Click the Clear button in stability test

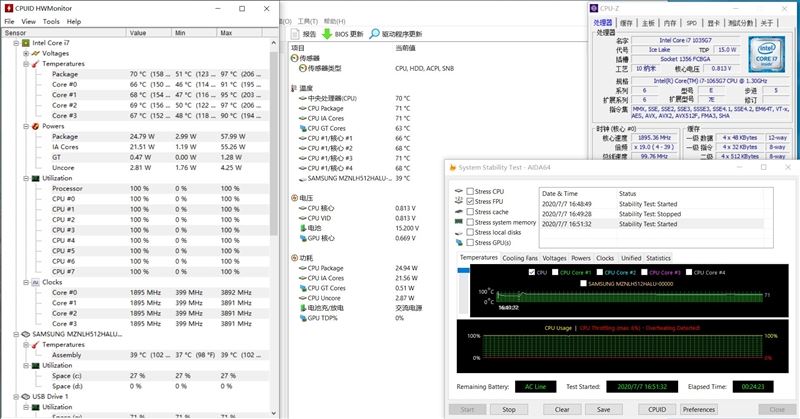coord(562,409)
